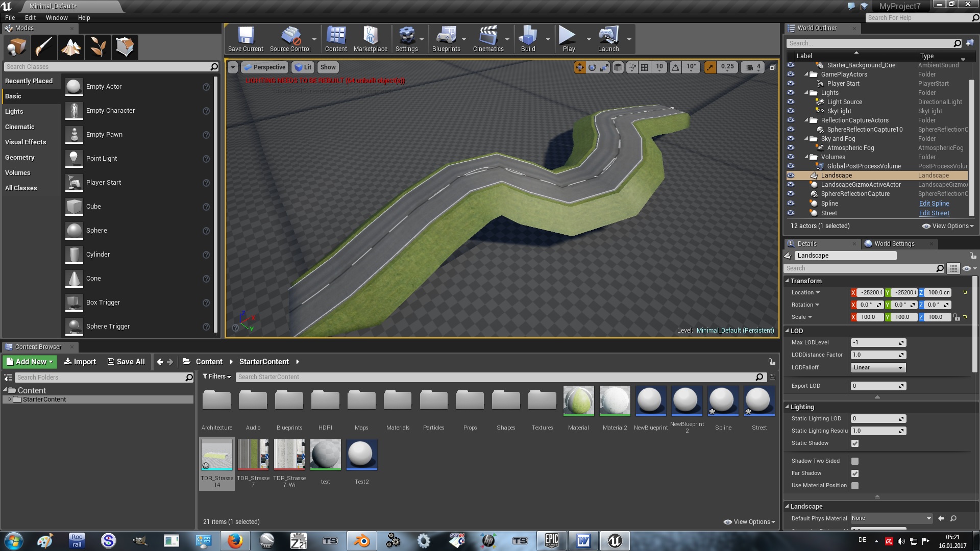This screenshot has width=980, height=551.
Task: Uncheck the Static Shadow checkbox
Action: [x=855, y=443]
